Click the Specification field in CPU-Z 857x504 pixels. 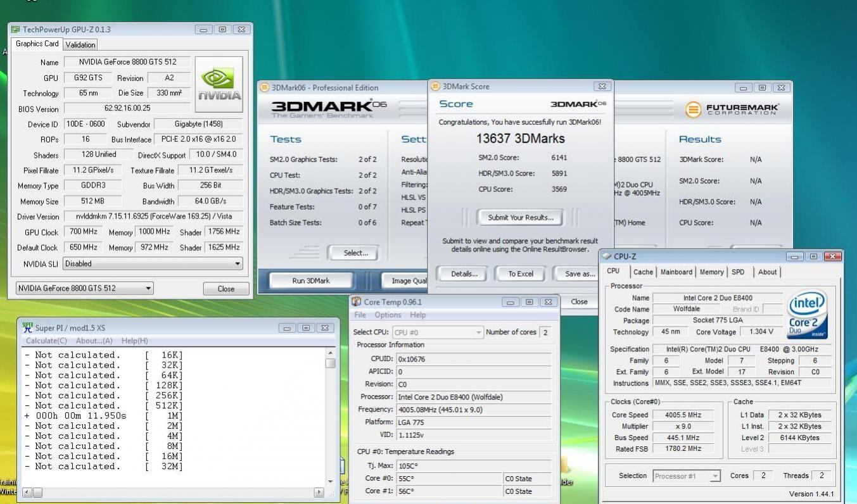coord(742,349)
